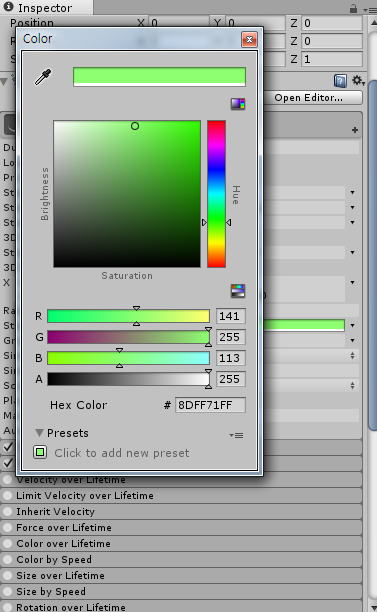Click the Open Editor... button

(x=313, y=98)
